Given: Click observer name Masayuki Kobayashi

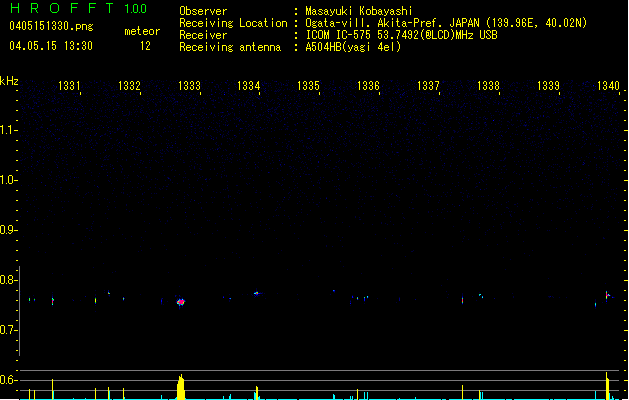Looking at the screenshot, I should 359,11.
